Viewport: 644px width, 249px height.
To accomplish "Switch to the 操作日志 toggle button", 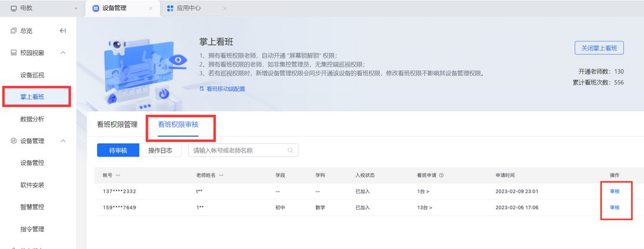I will [x=160, y=150].
